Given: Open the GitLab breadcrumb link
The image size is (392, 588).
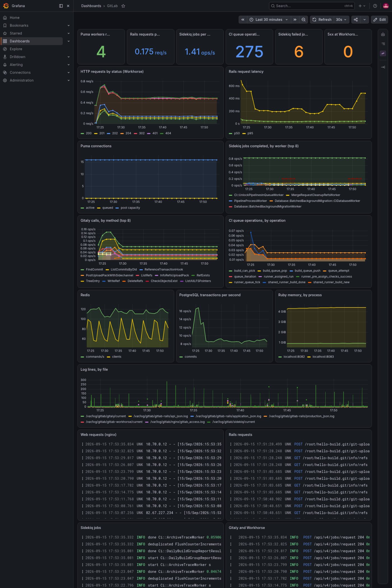Looking at the screenshot, I should 112,6.
